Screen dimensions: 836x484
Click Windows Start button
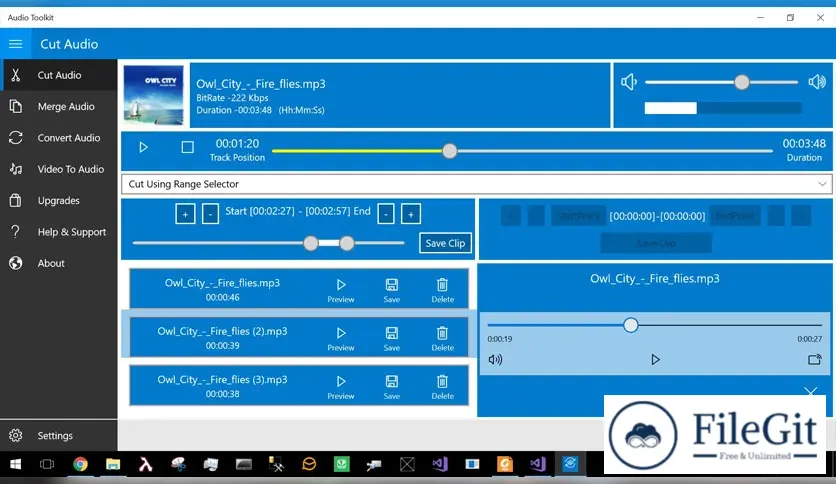tap(15, 464)
